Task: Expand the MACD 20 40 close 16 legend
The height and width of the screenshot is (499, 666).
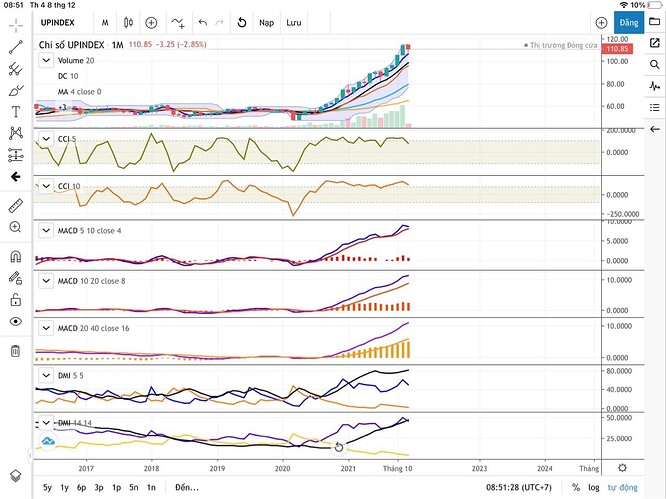Action: [46, 328]
